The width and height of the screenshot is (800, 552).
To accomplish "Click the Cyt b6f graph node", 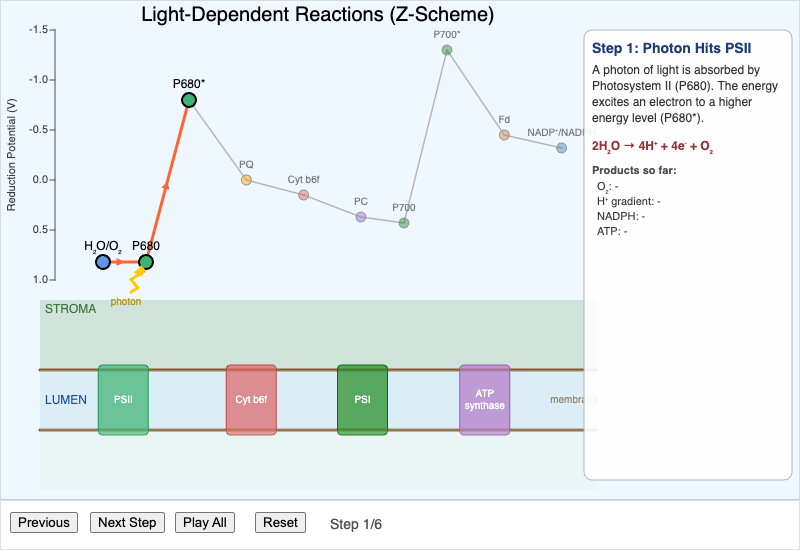I will point(304,194).
